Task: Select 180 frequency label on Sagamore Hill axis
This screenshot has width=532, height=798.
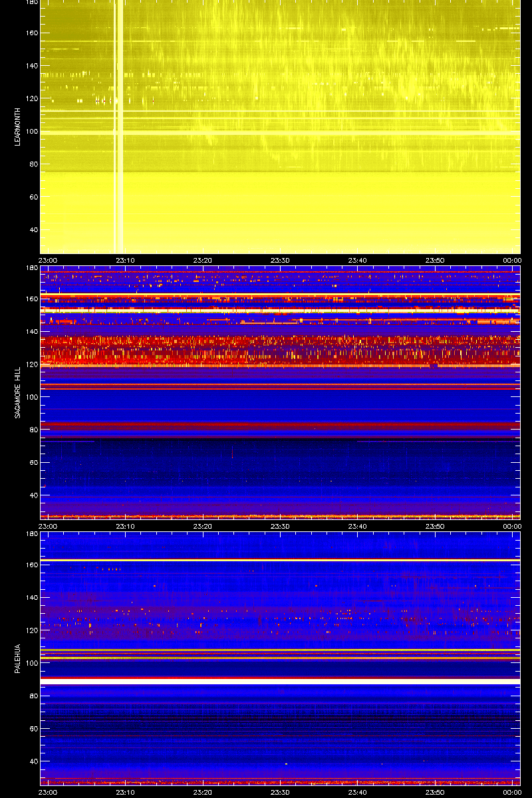Action: coord(31,268)
